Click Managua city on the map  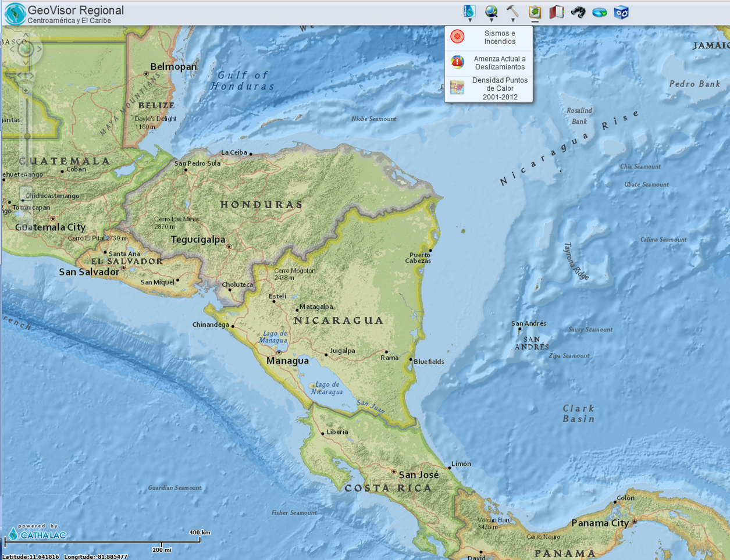[x=279, y=353]
